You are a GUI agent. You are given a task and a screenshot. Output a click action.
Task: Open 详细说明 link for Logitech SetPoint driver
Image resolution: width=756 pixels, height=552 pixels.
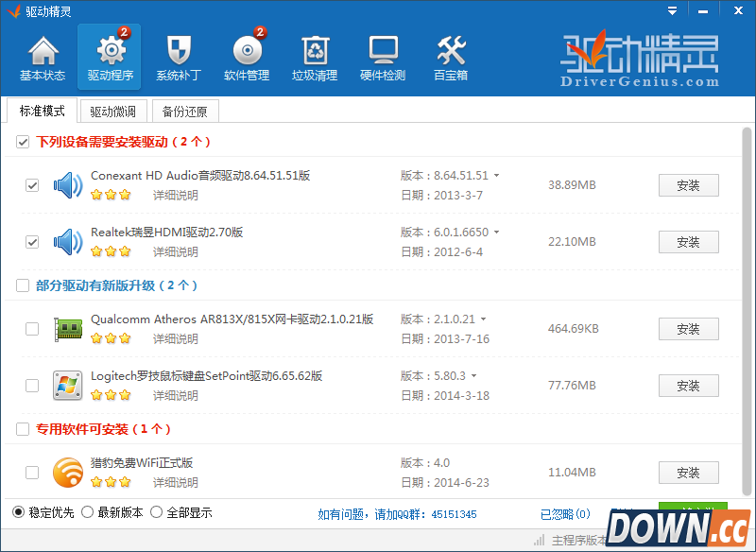[176, 395]
